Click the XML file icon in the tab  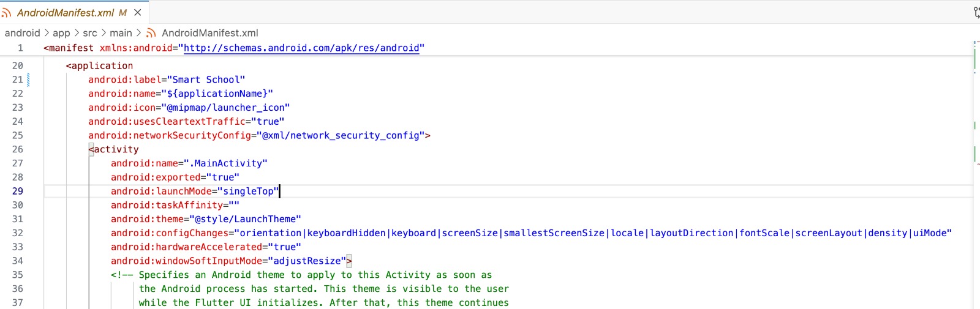click(7, 13)
